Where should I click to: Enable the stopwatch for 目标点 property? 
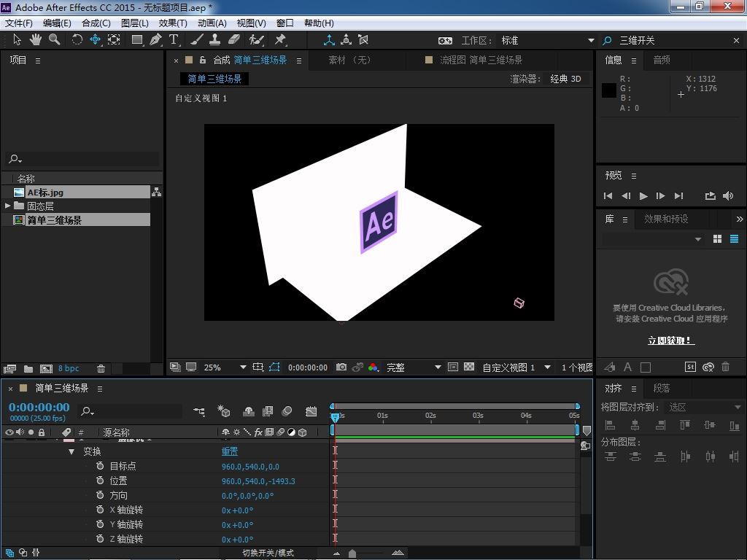pos(101,466)
